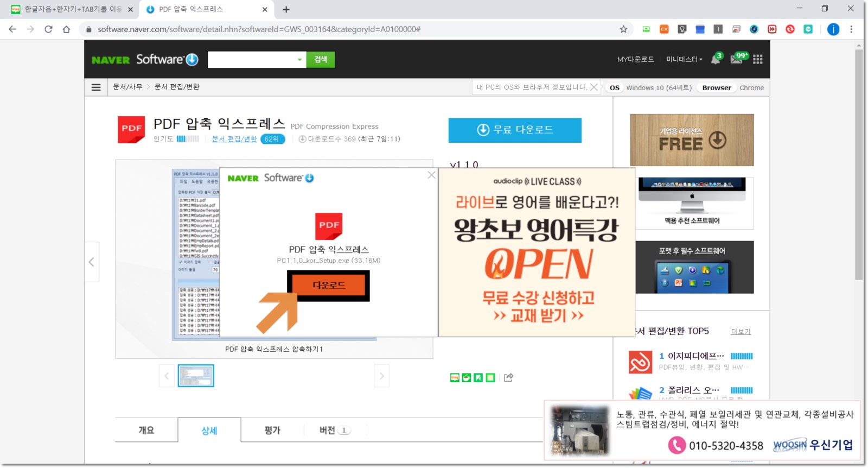Screen dimensions: 868x468
Task: Switch to the 평가 tab
Action: click(272, 430)
